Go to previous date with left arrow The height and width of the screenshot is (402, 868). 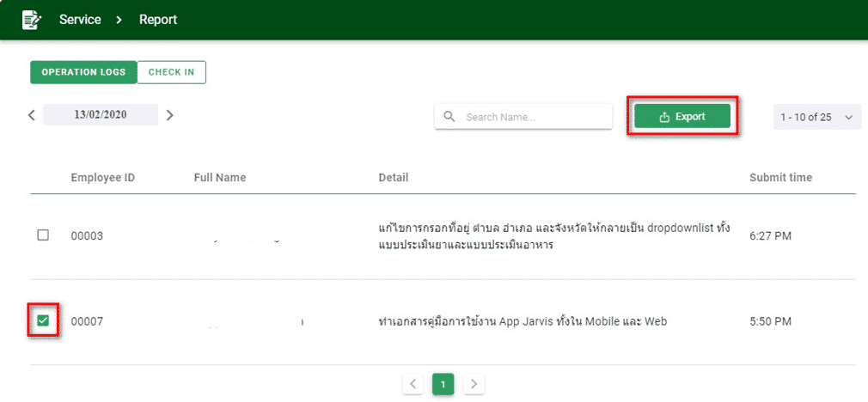coord(32,115)
